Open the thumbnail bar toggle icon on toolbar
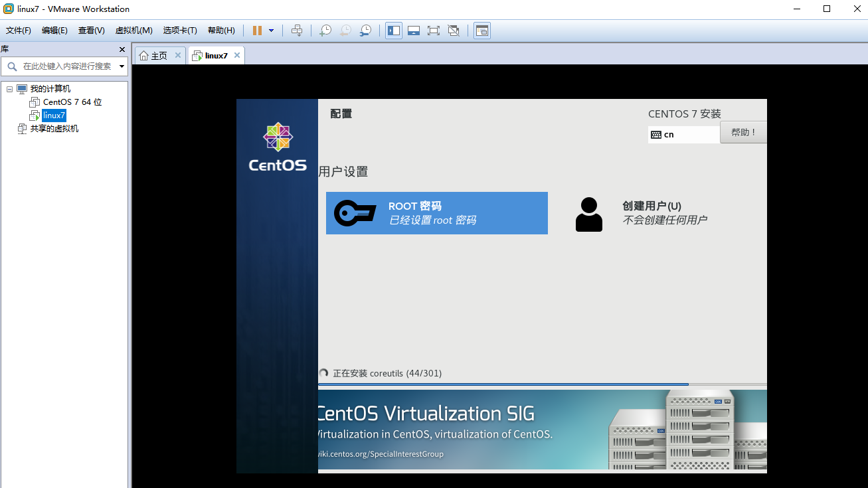The height and width of the screenshot is (488, 868). [x=481, y=31]
